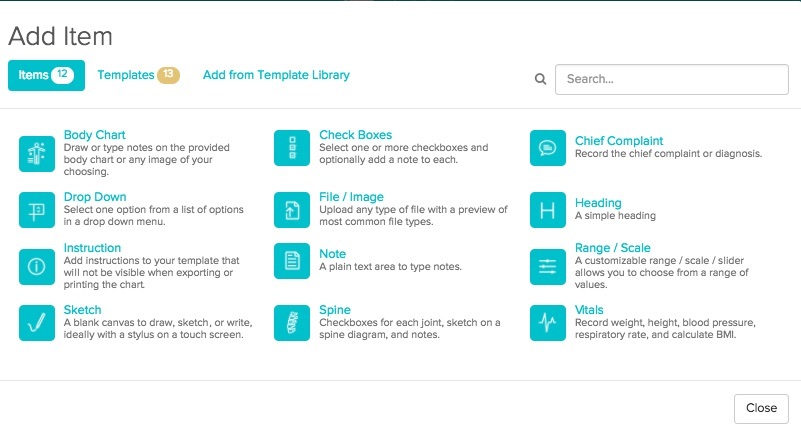Click the Chief Complaint speech bubble icon
The width and height of the screenshot is (801, 435).
click(x=548, y=148)
